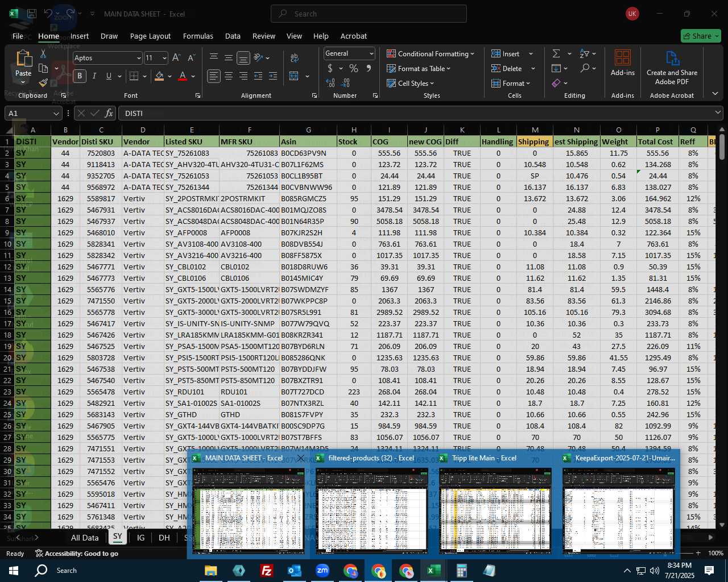Click Decrease Decimal icon
The width and height of the screenshot is (728, 582).
(345, 83)
